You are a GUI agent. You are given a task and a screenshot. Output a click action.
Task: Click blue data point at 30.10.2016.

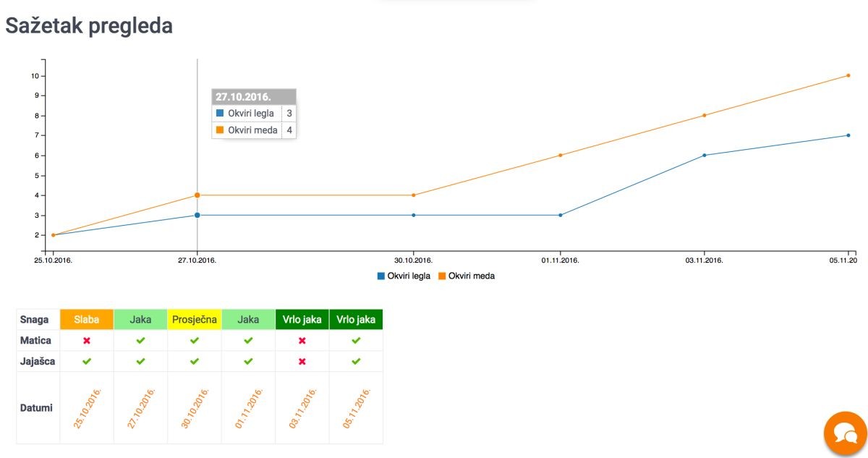[414, 215]
